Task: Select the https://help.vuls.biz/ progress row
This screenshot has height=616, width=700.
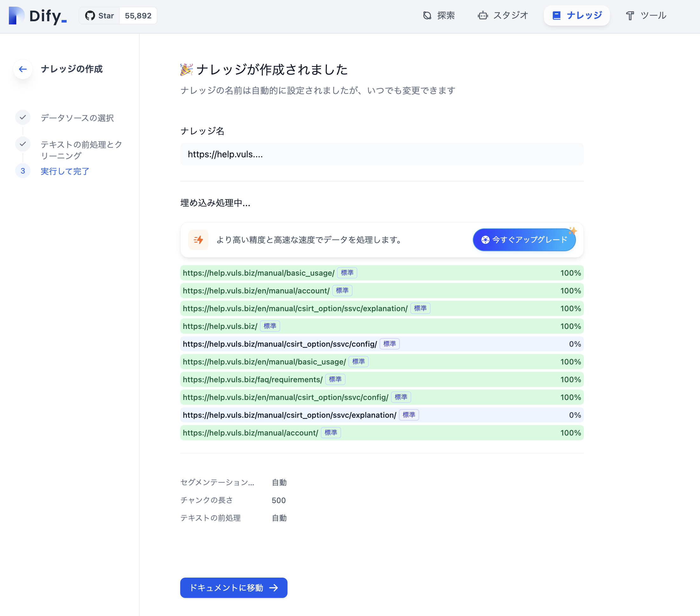Action: (381, 326)
